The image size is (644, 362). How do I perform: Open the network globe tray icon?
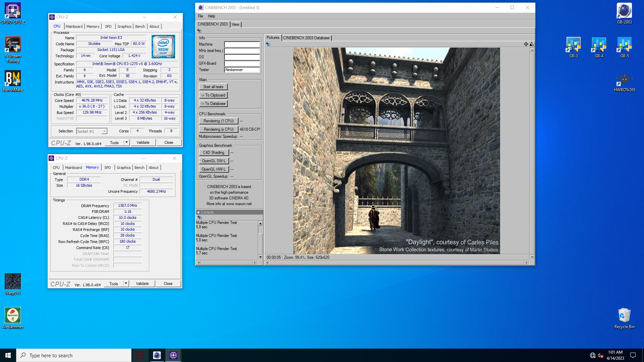[x=593, y=355]
